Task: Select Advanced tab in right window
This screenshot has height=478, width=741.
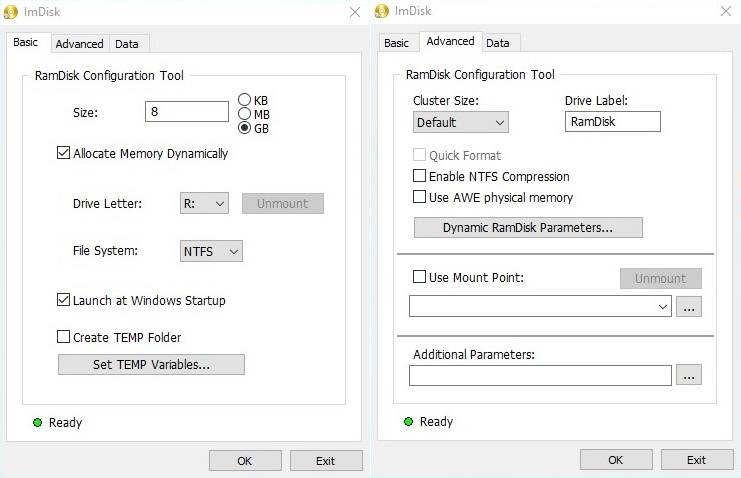Action: point(450,42)
